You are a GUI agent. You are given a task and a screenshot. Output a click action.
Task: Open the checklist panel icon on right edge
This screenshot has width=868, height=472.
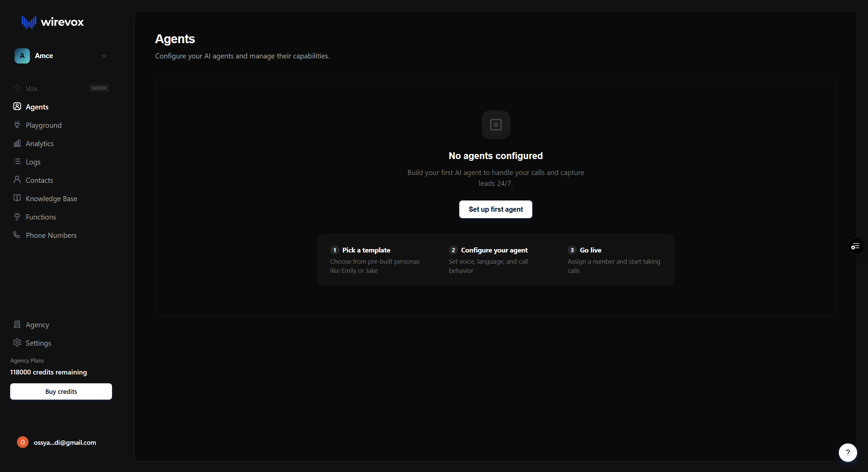856,246
